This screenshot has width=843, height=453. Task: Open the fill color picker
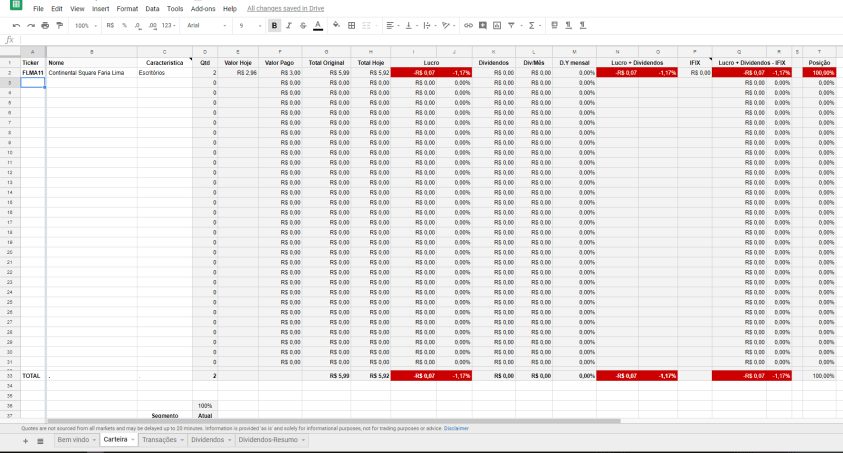[337, 25]
